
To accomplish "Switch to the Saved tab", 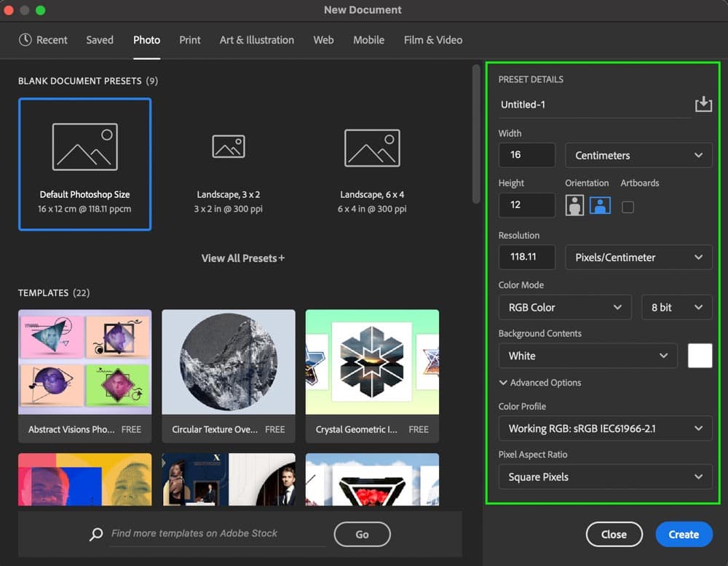I will [x=100, y=40].
